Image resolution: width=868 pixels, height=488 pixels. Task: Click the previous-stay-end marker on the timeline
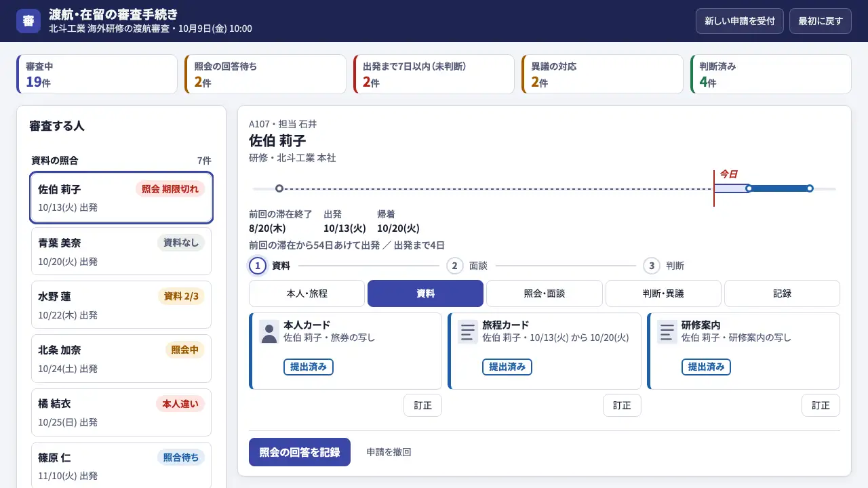279,188
